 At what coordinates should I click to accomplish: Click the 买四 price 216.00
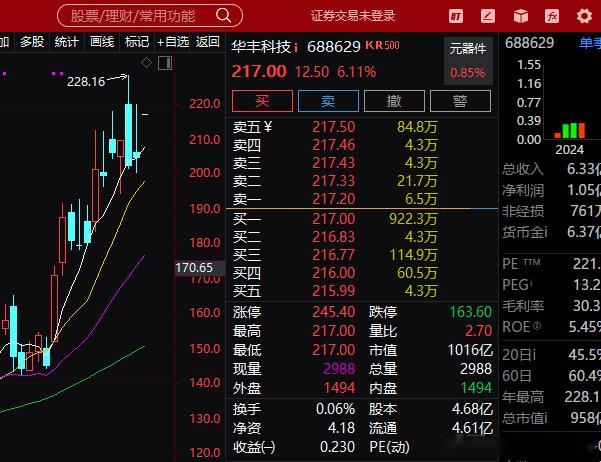point(334,273)
